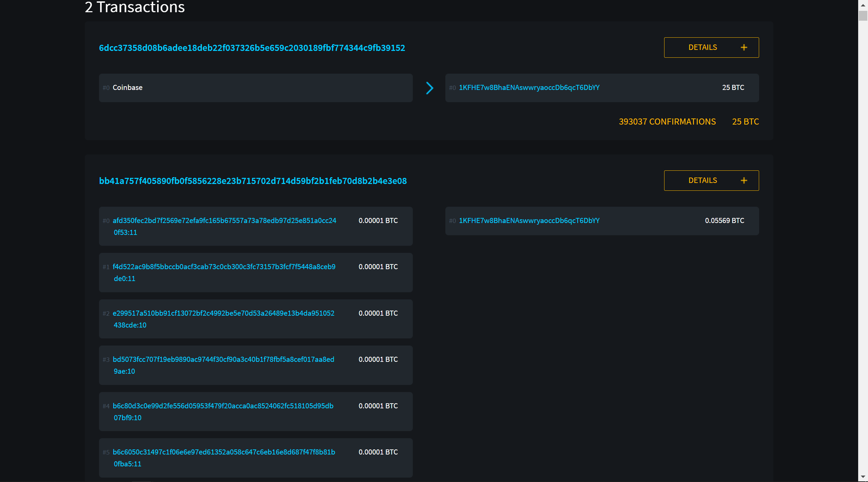Open input #1 f4d522ac9b8f outpoint link
This screenshot has width=868, height=482.
pyautogui.click(x=224, y=267)
